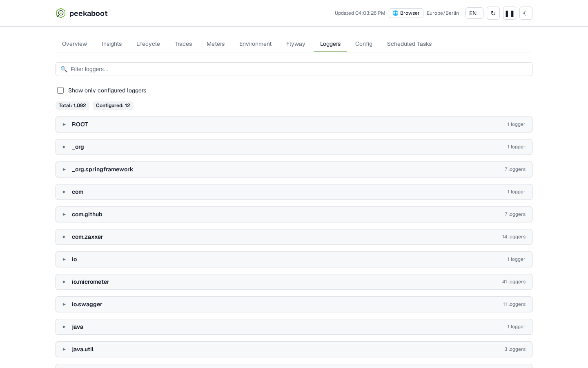Open the Scheduled Tasks tab
The image size is (588, 368).
pyautogui.click(x=409, y=44)
